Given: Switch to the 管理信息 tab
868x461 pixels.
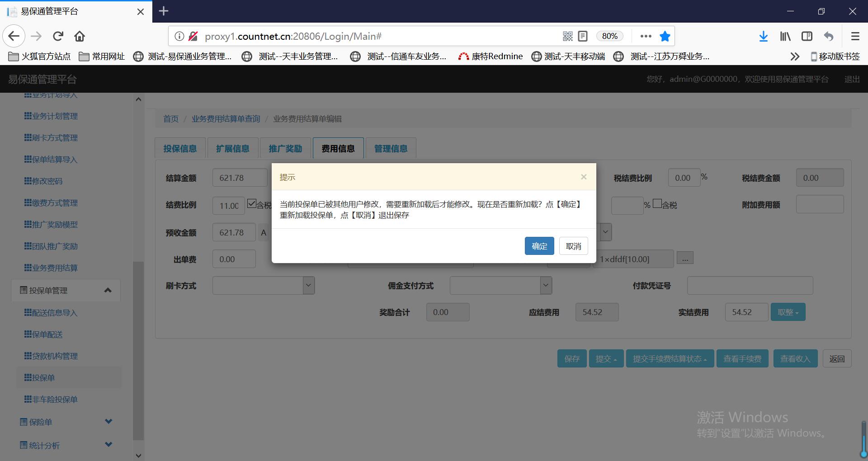Looking at the screenshot, I should tap(391, 148).
